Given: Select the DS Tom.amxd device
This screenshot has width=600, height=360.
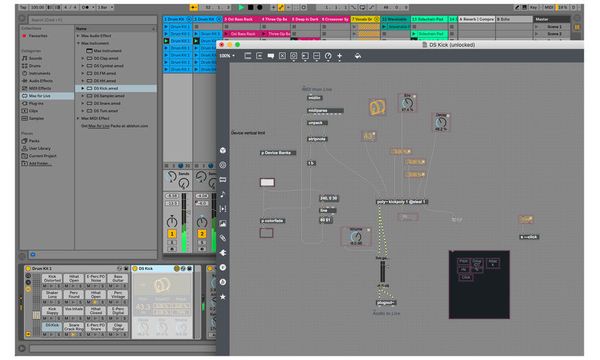Looking at the screenshot, I should (x=106, y=111).
